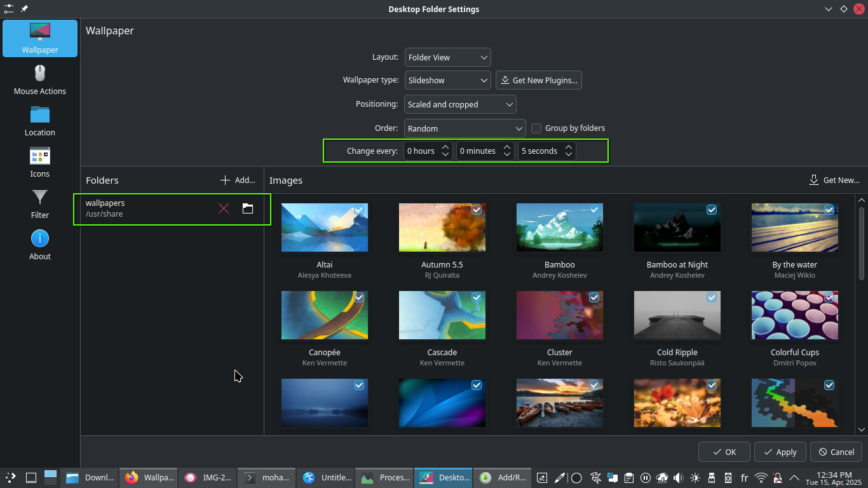Change Positioning using its dropdown
The width and height of the screenshot is (868, 488).
(x=460, y=104)
